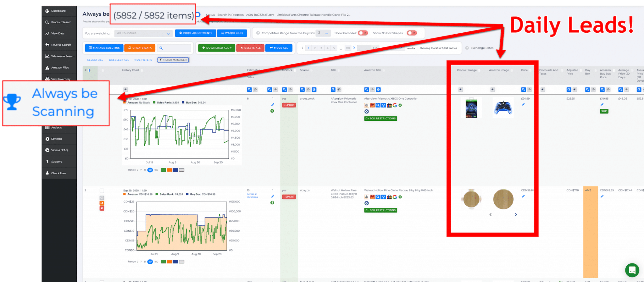Viewport: 644px width, 282px height.
Task: Click the Title column filter search icon
Action: (x=333, y=90)
